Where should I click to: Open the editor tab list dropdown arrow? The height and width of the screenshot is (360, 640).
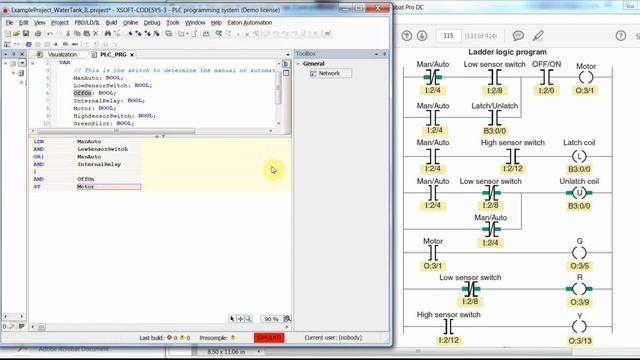288,55
